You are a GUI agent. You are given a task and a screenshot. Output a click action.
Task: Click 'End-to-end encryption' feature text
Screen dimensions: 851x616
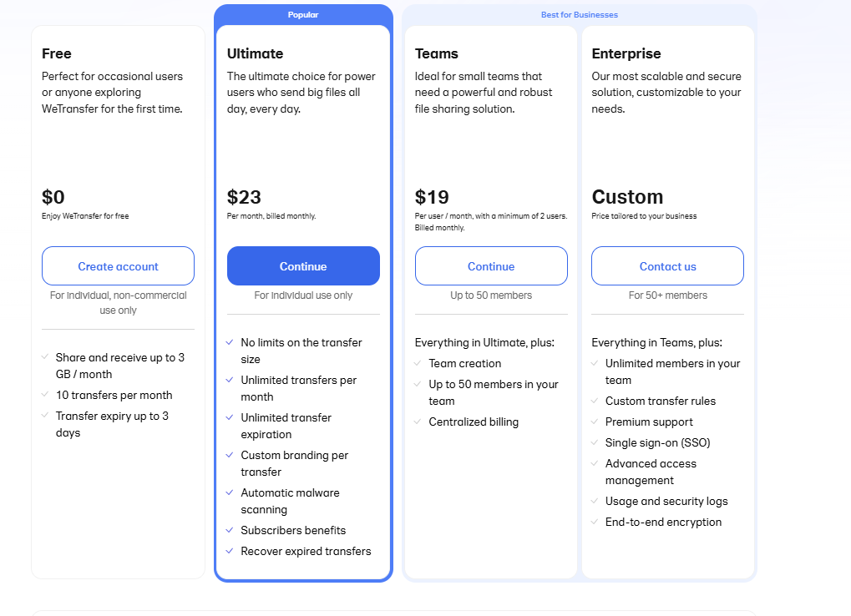(x=664, y=523)
